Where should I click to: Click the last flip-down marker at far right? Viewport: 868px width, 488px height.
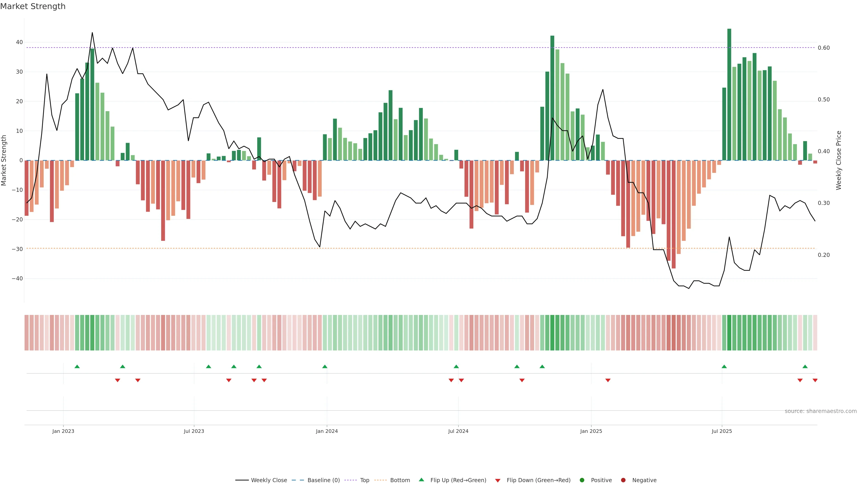pos(815,380)
